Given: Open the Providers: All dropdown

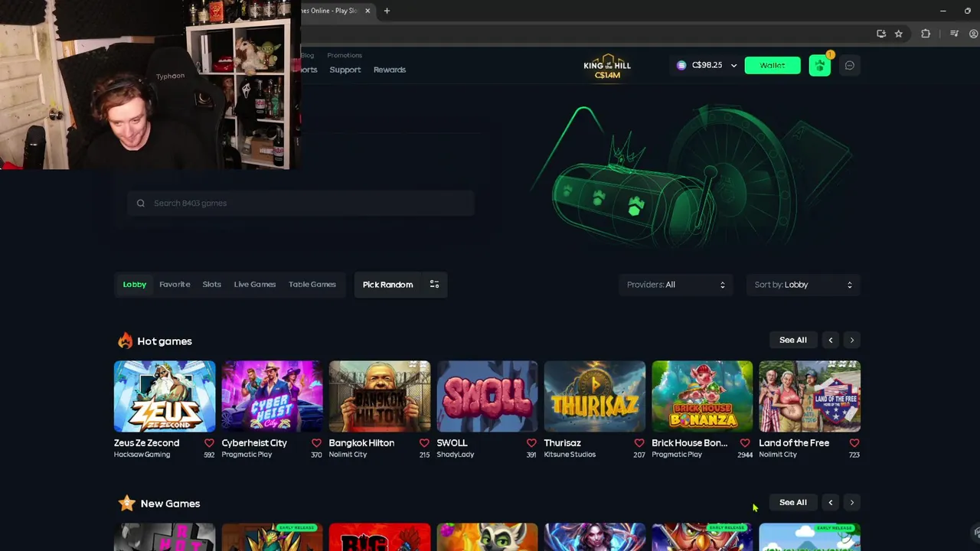Looking at the screenshot, I should click(x=675, y=285).
